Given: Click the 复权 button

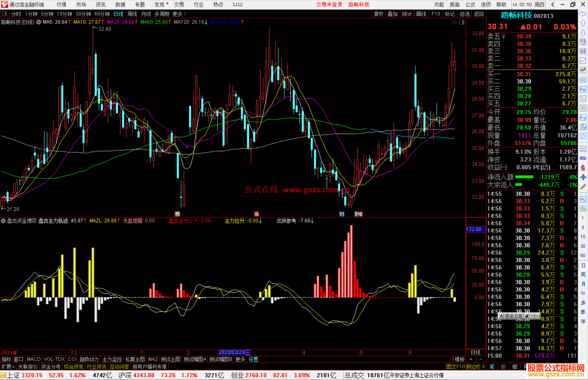Looking at the screenshot, I should point(379,14).
